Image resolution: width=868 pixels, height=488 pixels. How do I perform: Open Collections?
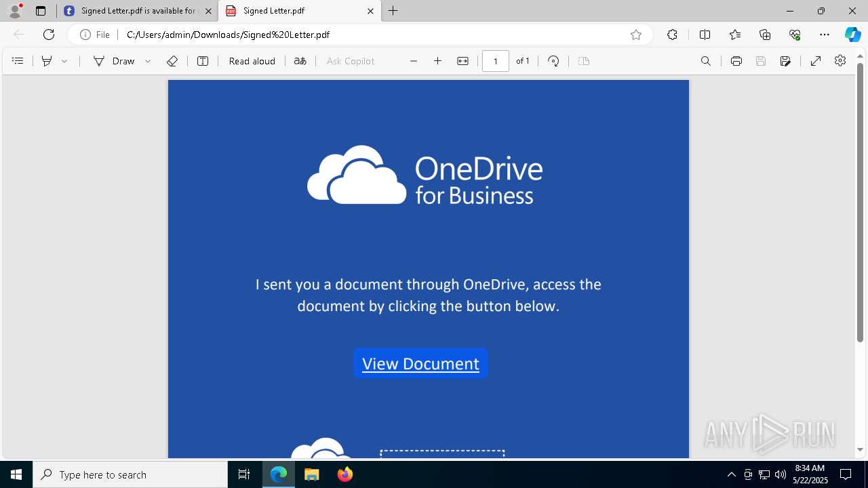765,35
